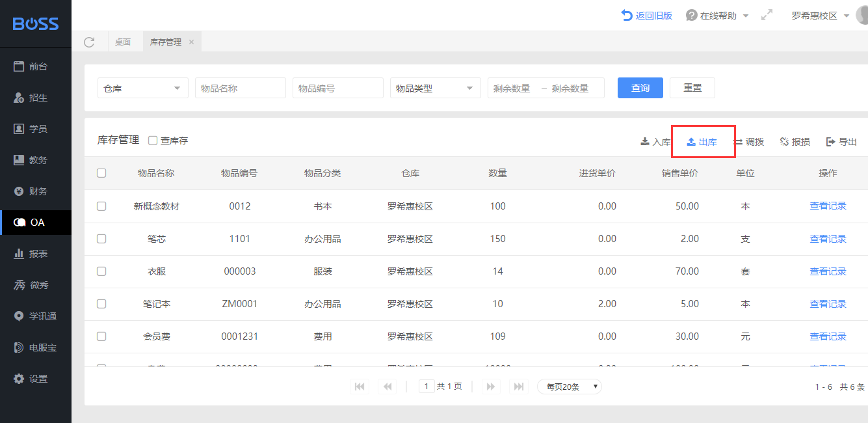This screenshot has height=423, width=868.
Task: Click the 调拨 toolbar action
Action: 748,142
